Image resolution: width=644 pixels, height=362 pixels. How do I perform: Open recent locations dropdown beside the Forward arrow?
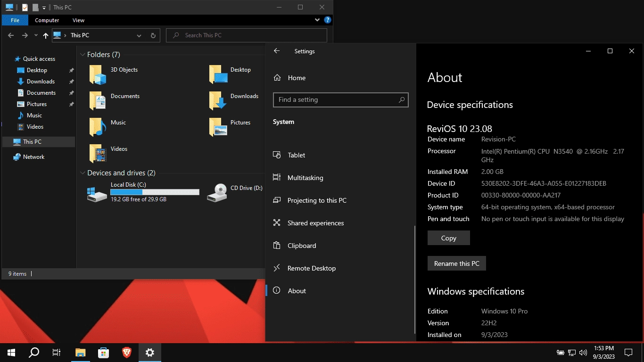[x=36, y=35]
